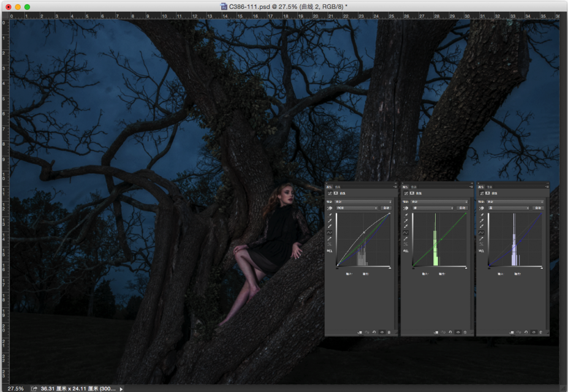Select the white point eyedropper in the blue curves panel
This screenshot has height=392, width=568.
(x=482, y=226)
